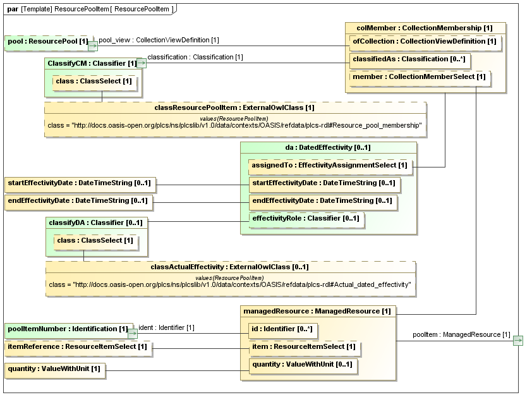Click the arrow port next to poolItemNumber Identification
Screen dimensions: 532x402
click(x=133, y=332)
